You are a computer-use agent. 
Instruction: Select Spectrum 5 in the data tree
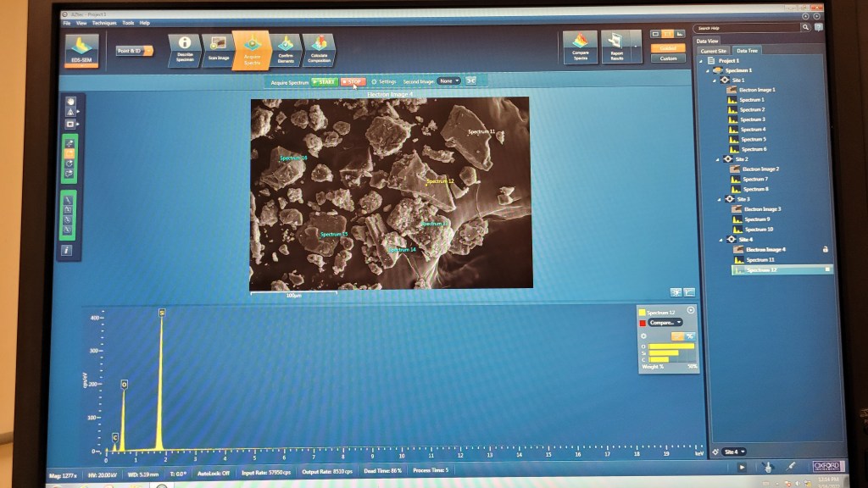752,139
